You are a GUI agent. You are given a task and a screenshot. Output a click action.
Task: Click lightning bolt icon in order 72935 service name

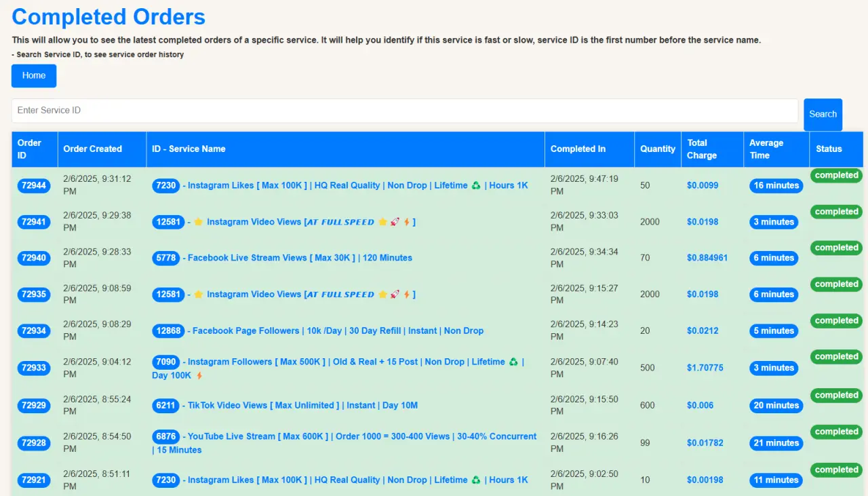point(406,294)
